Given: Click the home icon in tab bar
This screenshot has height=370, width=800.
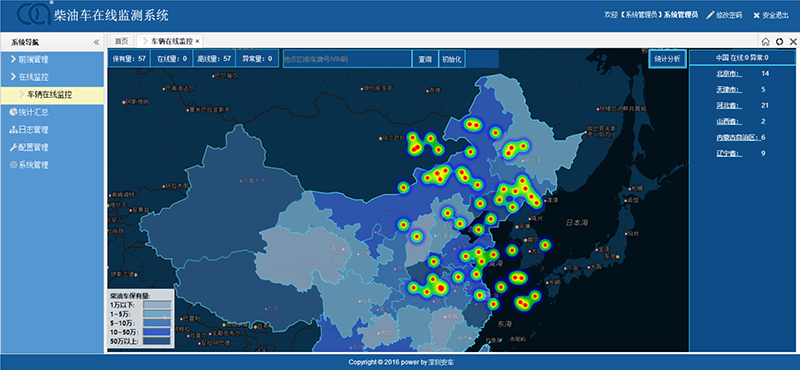Looking at the screenshot, I should [765, 41].
